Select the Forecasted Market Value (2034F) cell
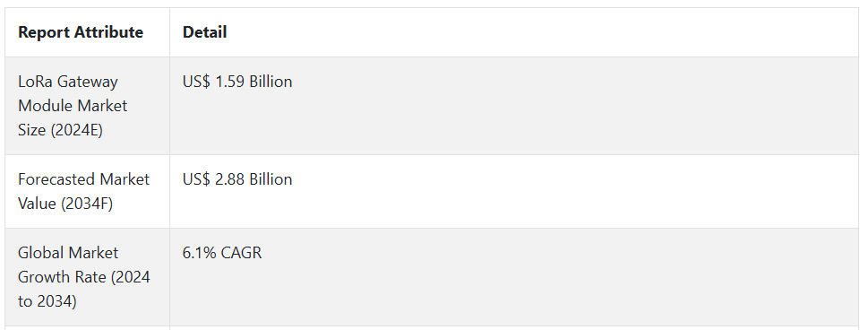The height and width of the screenshot is (330, 868). click(x=88, y=191)
